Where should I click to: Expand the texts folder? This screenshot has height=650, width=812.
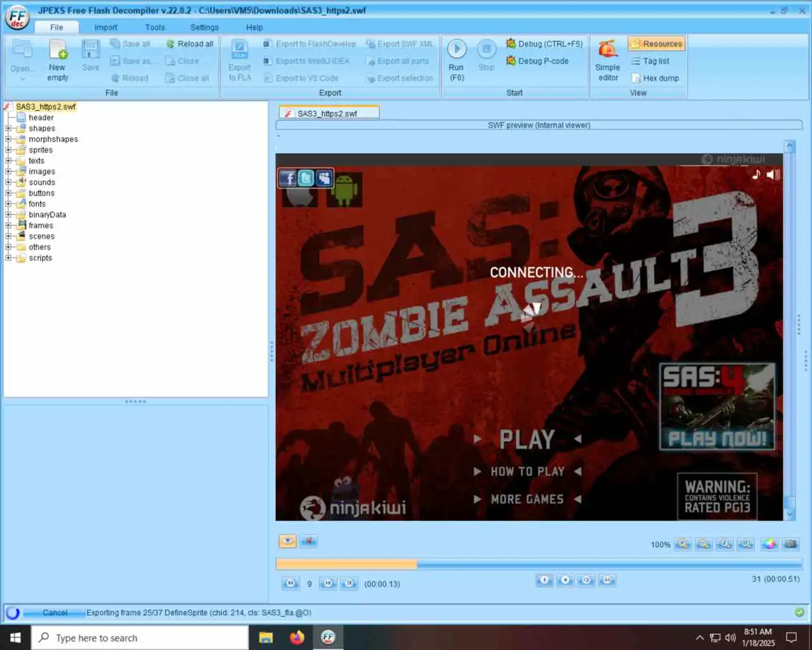click(x=8, y=161)
